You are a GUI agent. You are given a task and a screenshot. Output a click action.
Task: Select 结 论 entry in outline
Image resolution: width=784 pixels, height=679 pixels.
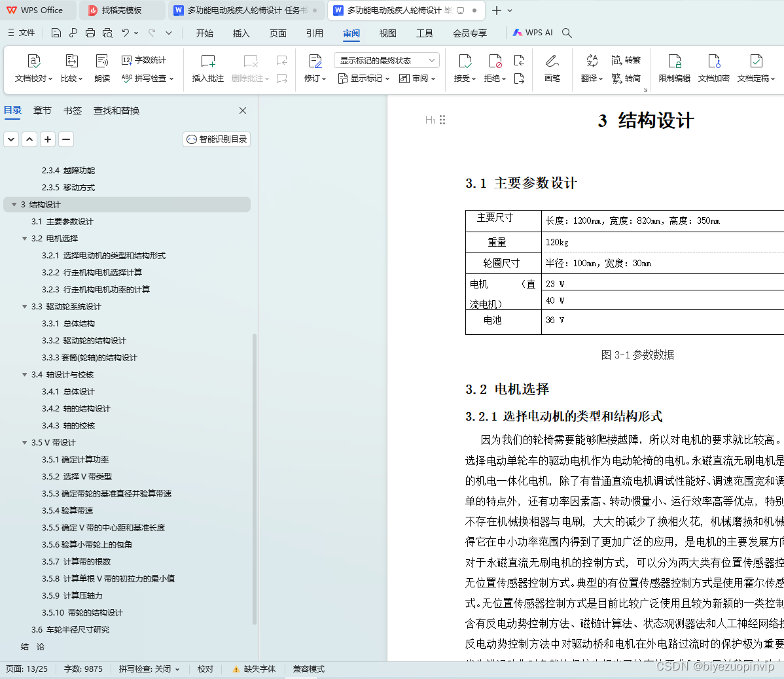pyautogui.click(x=33, y=646)
